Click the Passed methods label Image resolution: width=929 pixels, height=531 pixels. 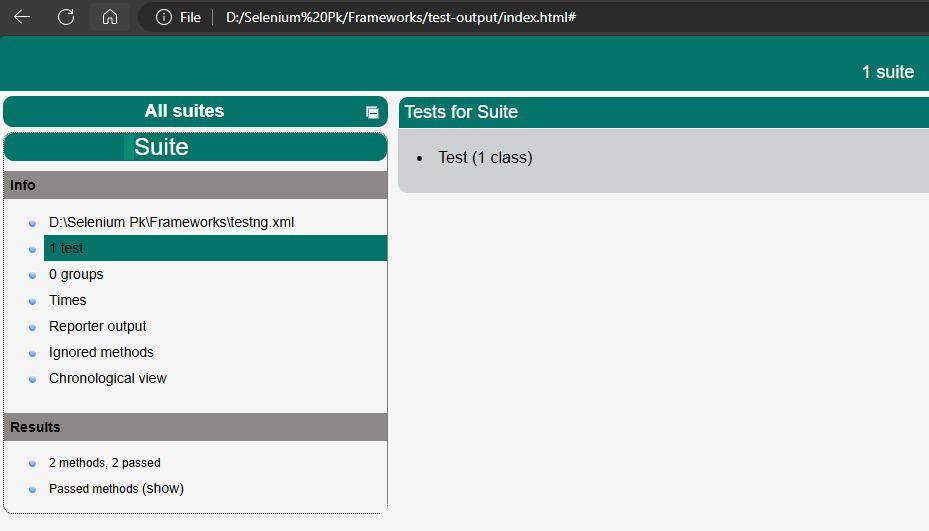(94, 489)
